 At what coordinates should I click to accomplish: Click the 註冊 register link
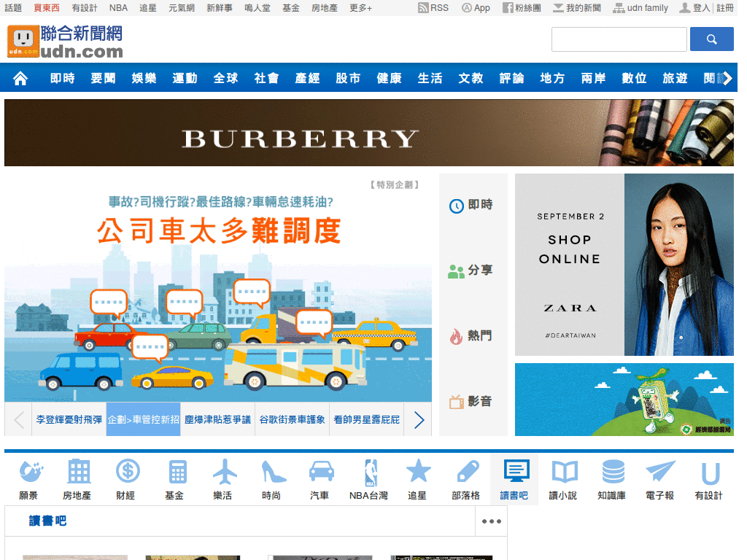coord(724,7)
